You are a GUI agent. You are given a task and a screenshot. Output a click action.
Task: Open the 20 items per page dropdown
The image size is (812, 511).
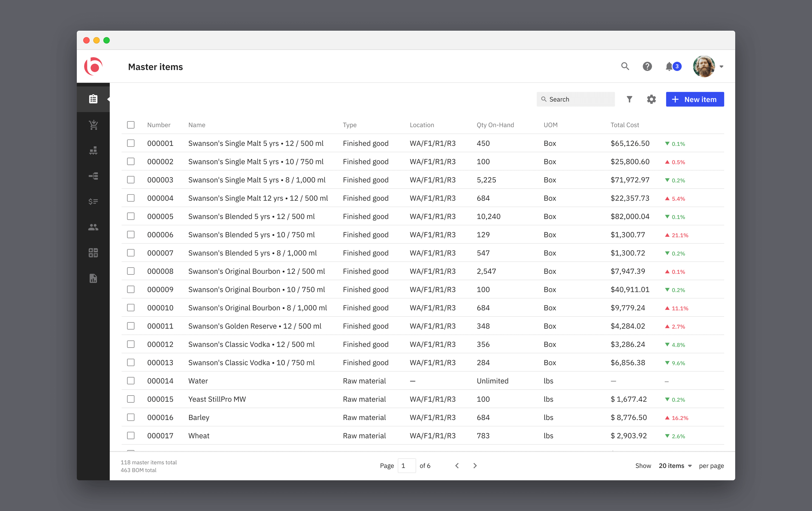point(675,465)
